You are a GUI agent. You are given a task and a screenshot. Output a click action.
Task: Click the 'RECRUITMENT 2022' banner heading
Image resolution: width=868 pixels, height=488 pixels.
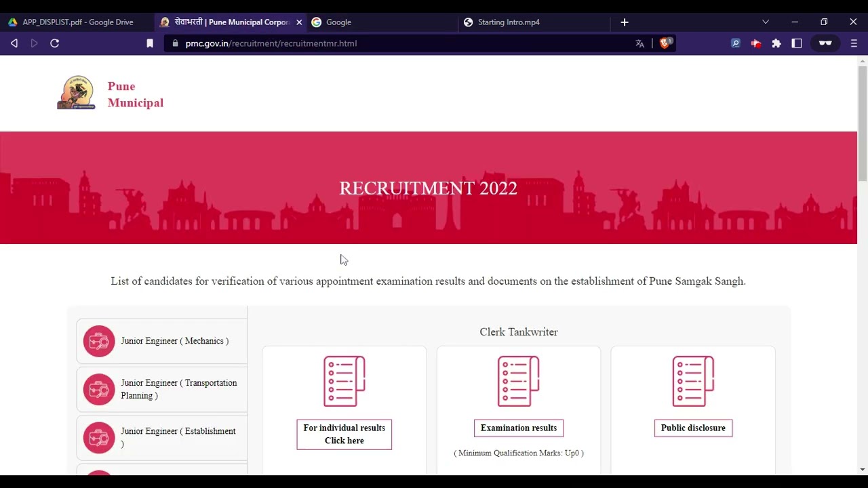(429, 188)
